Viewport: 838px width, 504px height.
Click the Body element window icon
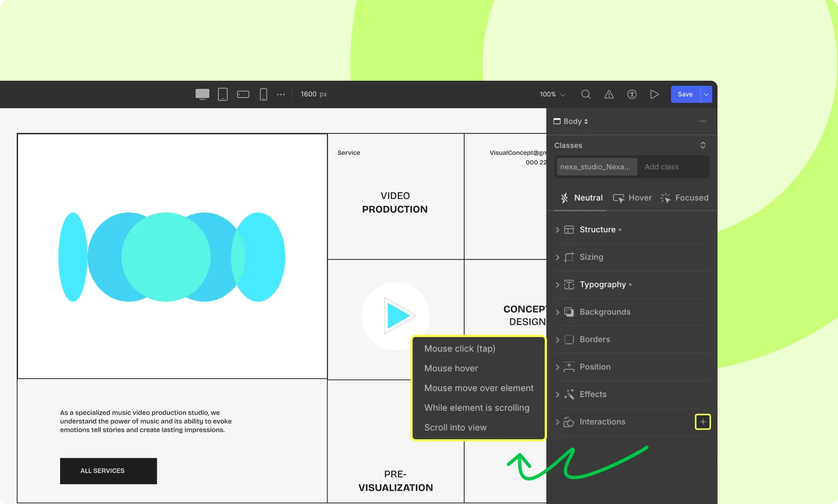557,121
